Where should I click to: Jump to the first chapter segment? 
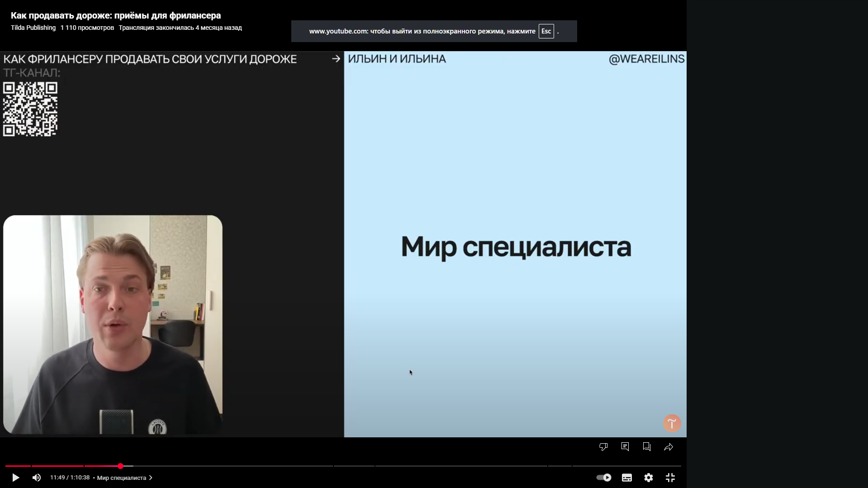point(18,466)
